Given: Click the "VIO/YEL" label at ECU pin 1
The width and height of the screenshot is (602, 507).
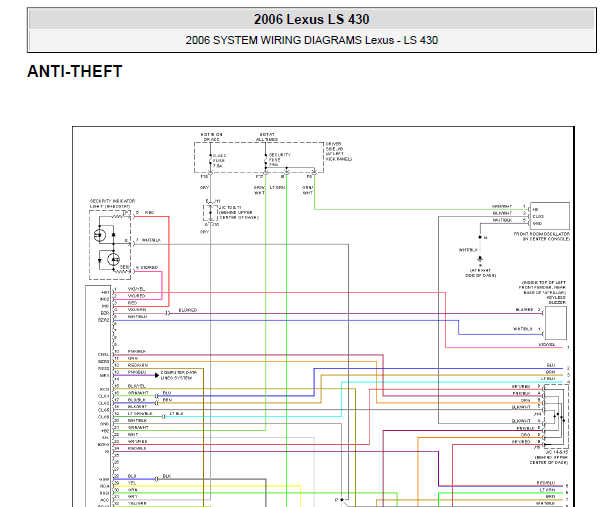Looking at the screenshot, I should click(136, 289).
